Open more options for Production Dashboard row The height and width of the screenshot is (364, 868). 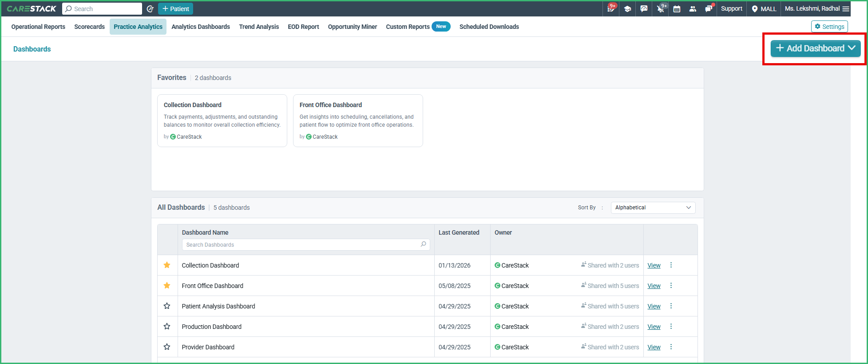tap(671, 327)
